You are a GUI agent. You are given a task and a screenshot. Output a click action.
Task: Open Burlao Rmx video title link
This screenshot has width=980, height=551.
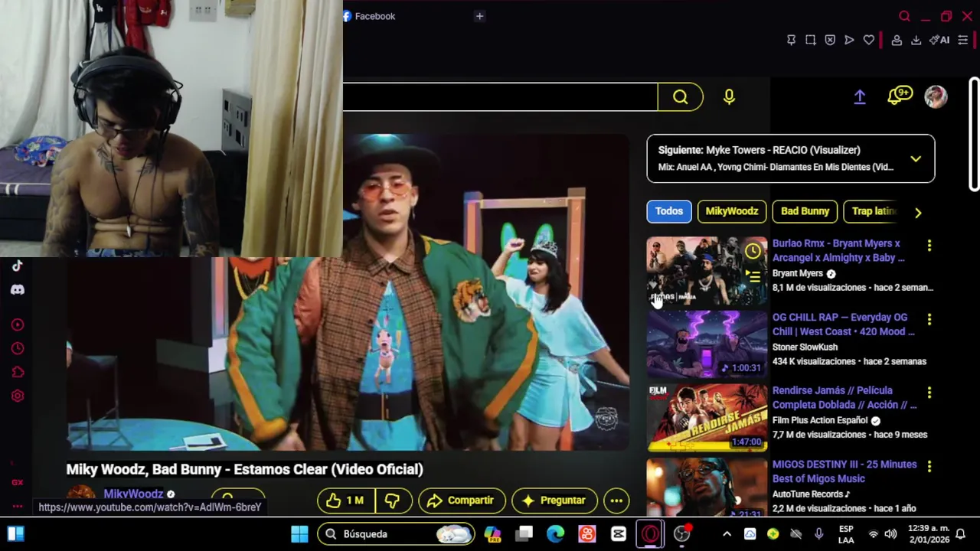pos(838,251)
